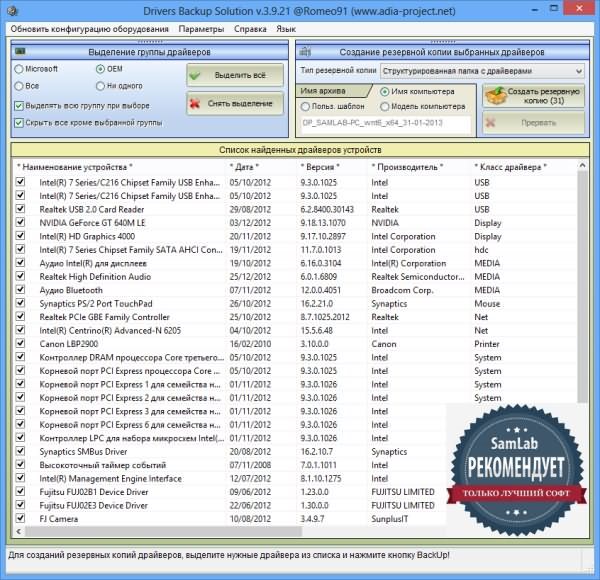Select the 'Ни одного' radio option

tap(100, 86)
